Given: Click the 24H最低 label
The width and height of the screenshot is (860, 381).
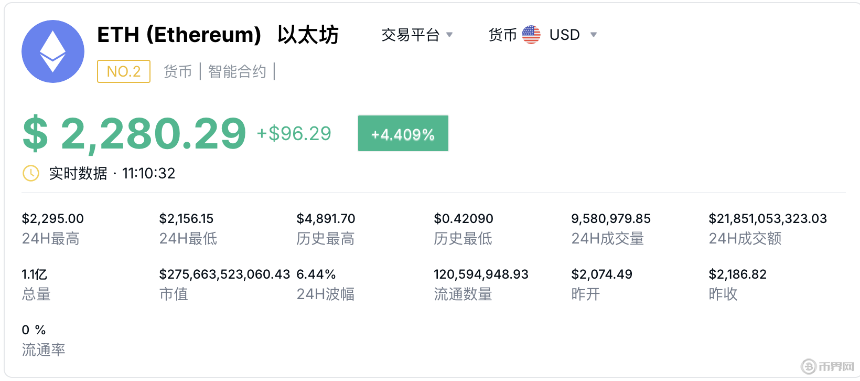Looking at the screenshot, I should pos(188,238).
